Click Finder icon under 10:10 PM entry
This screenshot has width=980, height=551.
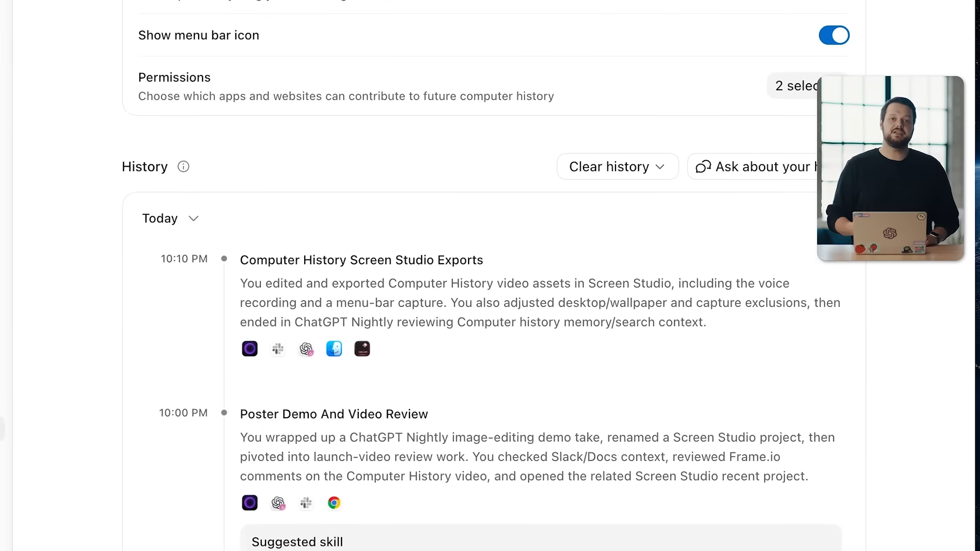(x=334, y=349)
